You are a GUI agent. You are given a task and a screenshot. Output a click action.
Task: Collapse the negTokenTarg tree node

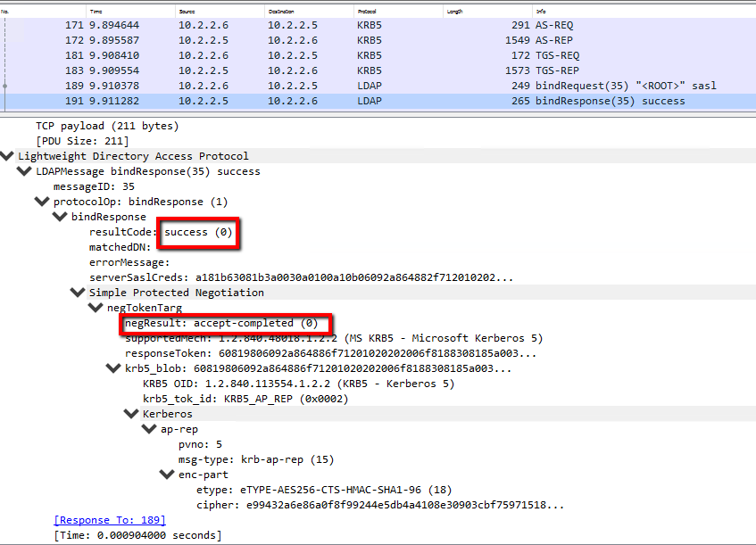[95, 308]
